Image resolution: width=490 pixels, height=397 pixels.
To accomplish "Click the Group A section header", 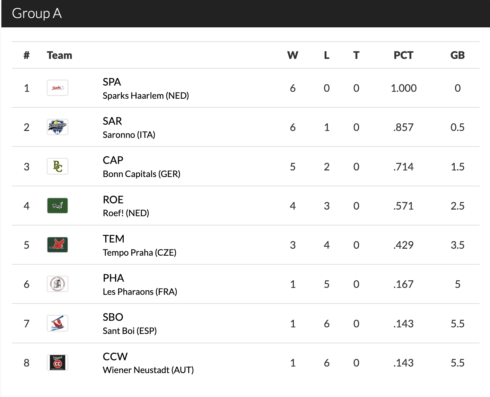I will point(37,14).
